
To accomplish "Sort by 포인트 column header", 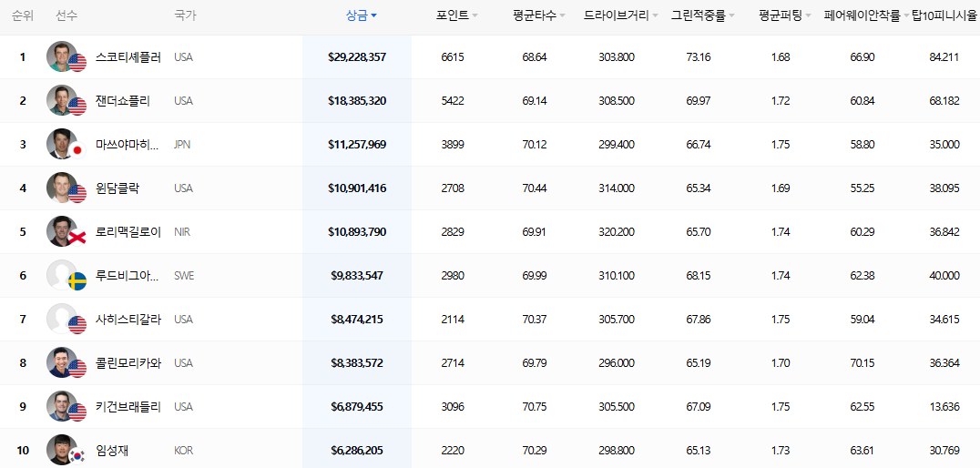I will click(x=456, y=15).
